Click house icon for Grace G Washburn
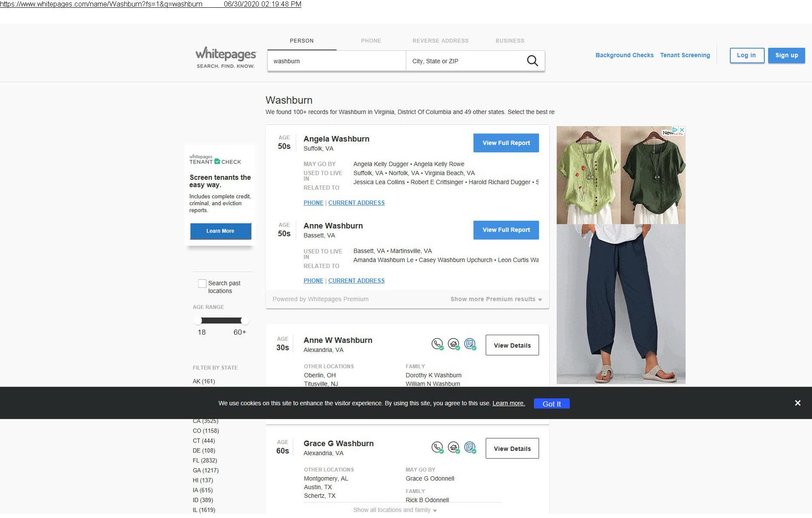This screenshot has height=518, width=812. [453, 447]
